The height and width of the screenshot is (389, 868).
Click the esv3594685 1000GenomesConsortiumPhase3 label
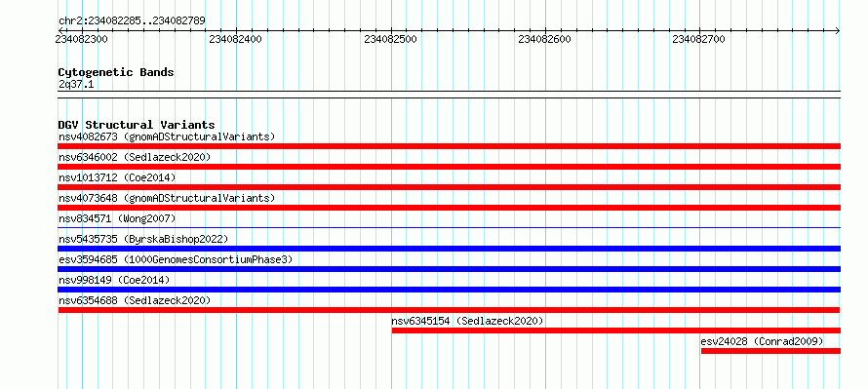[176, 259]
